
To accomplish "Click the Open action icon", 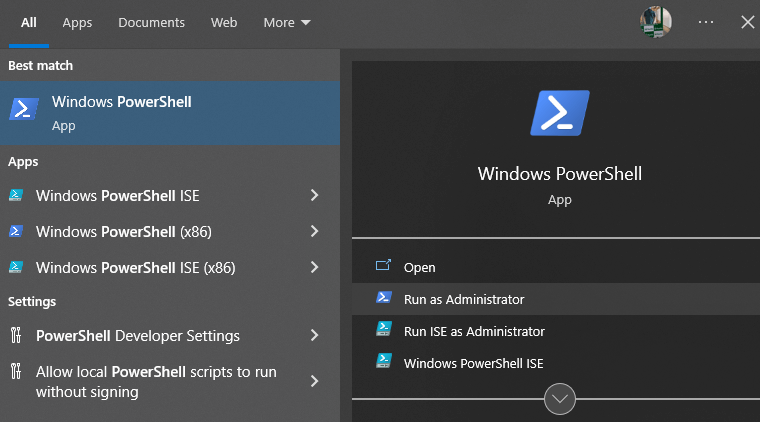I will pyautogui.click(x=383, y=266).
